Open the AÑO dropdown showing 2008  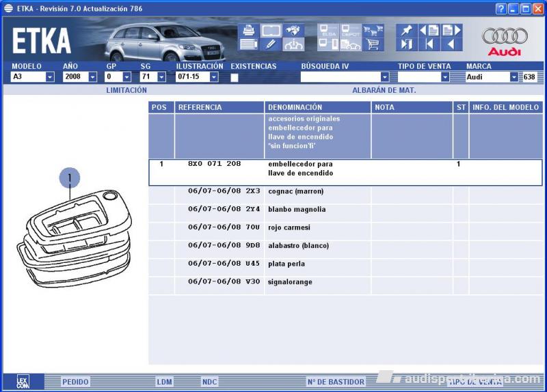tap(92, 77)
